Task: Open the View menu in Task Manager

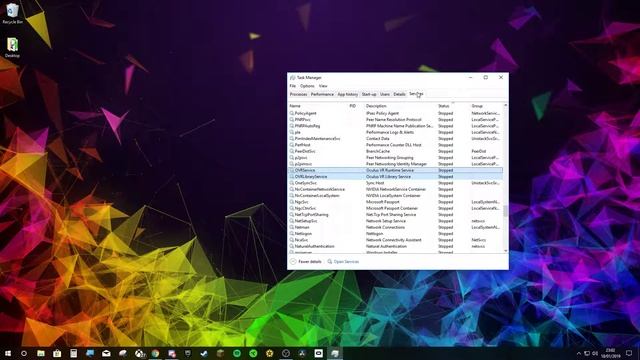Action: click(x=323, y=86)
